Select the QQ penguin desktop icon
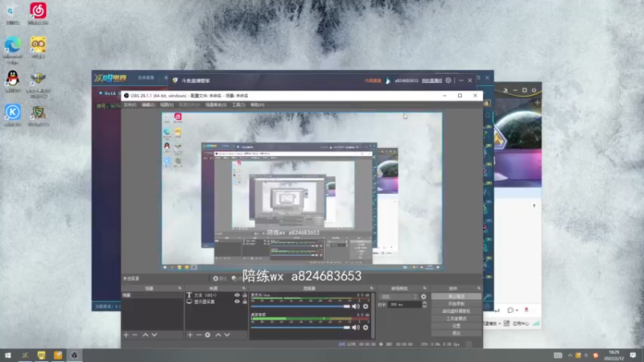This screenshot has height=362, width=644. [x=13, y=81]
